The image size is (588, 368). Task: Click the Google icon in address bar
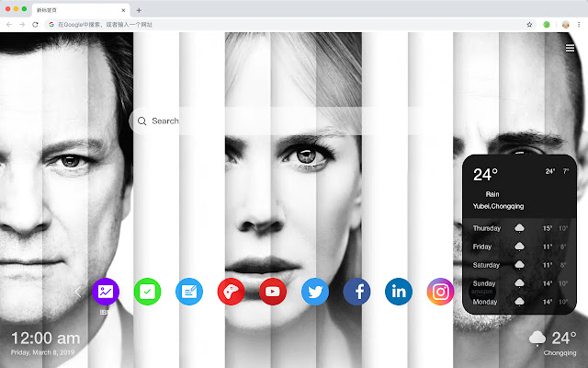click(51, 25)
